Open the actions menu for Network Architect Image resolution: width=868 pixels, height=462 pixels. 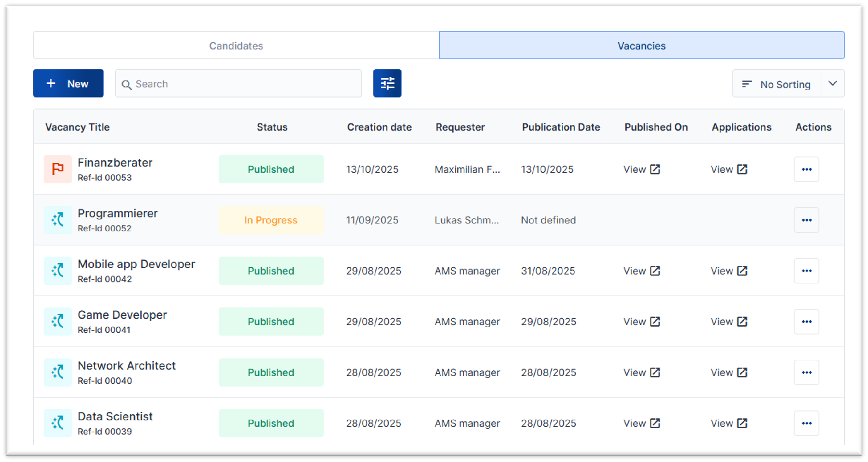click(806, 372)
